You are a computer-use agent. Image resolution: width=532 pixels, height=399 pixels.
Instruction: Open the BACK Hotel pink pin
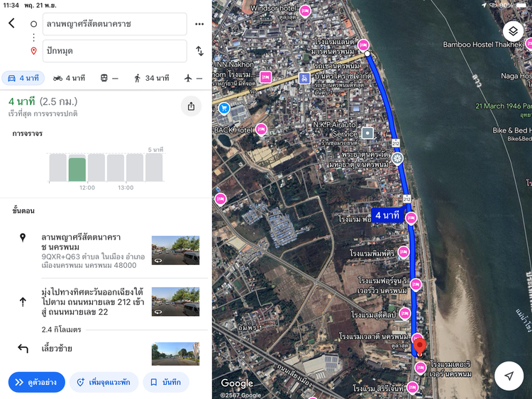point(261,130)
